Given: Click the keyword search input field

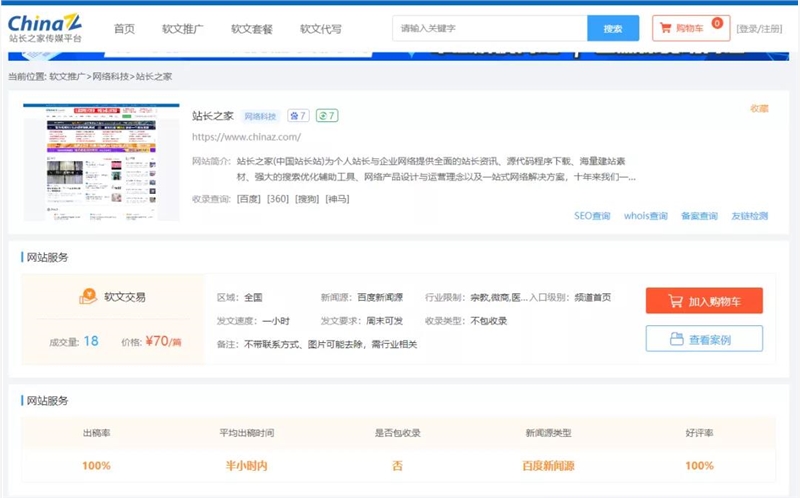Looking at the screenshot, I should click(489, 29).
